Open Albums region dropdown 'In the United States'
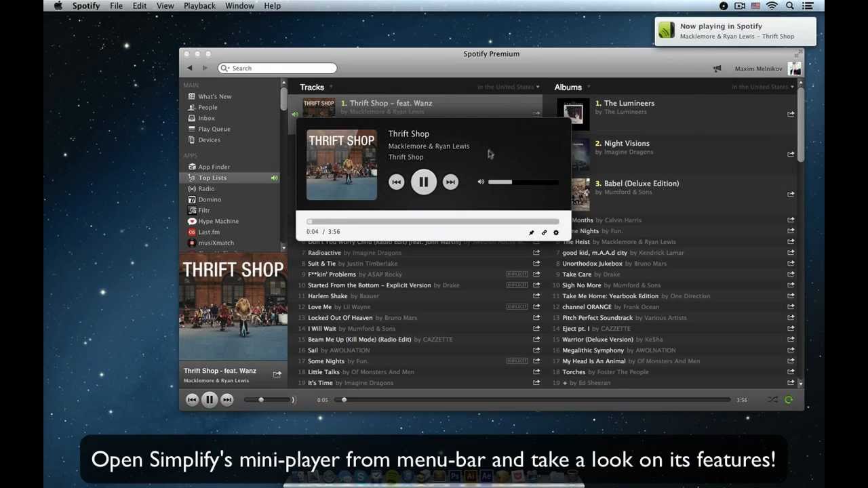Viewport: 868px width, 488px height. [764, 87]
